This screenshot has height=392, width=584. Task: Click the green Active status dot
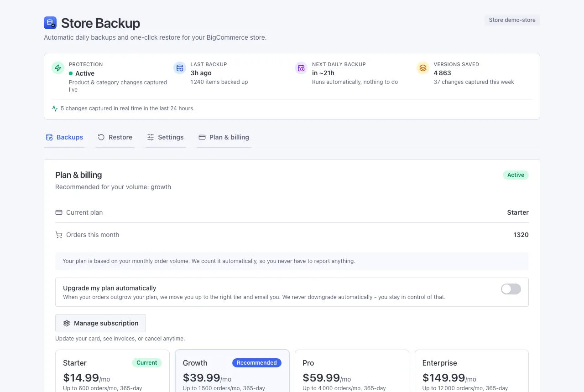[71, 73]
